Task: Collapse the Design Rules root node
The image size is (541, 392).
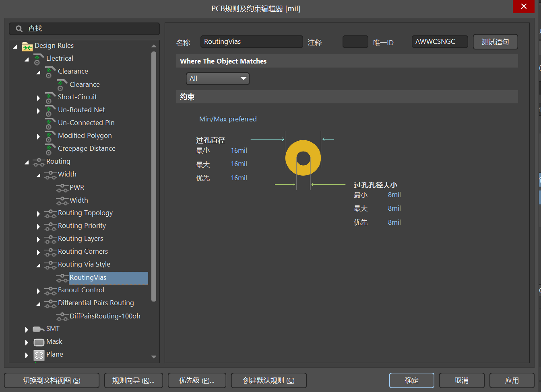Action: 15,47
